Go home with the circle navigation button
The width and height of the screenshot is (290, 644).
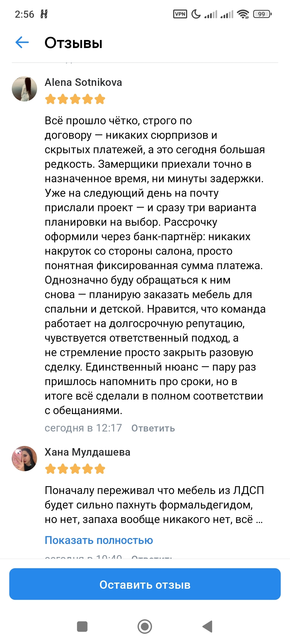click(145, 627)
